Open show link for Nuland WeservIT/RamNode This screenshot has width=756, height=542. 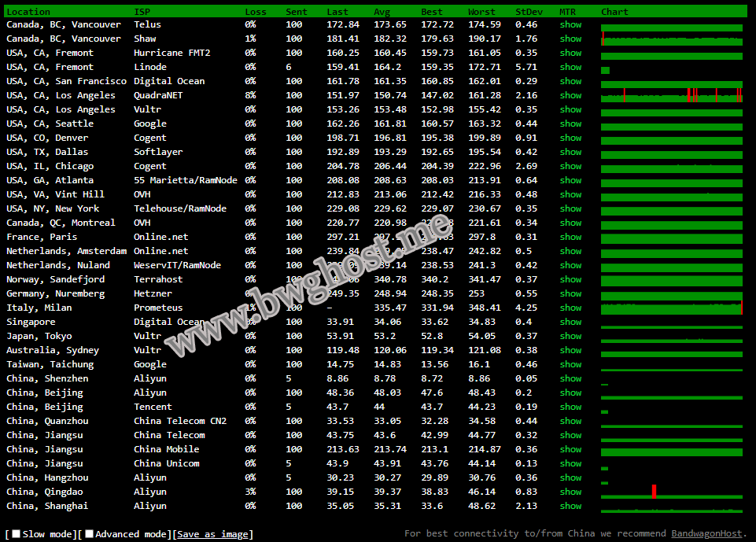tap(570, 265)
